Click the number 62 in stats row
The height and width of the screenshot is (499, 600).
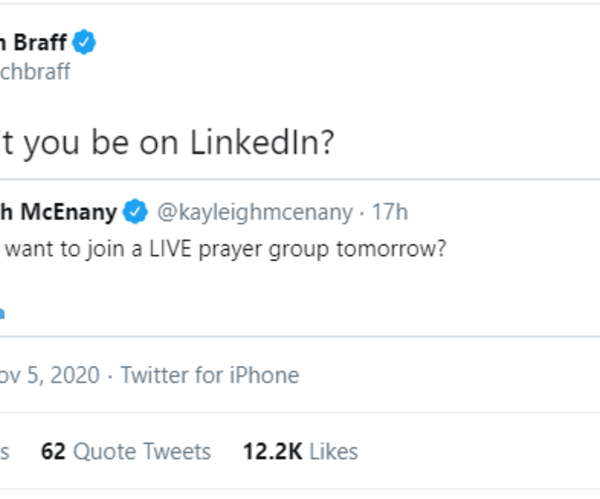click(53, 452)
